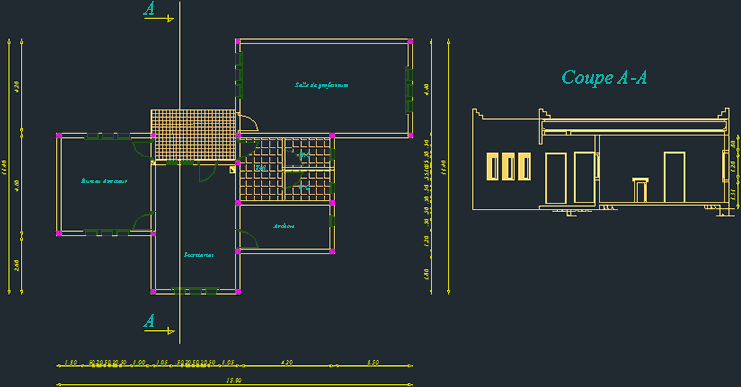The image size is (741, 387).
Task: Select the Secretariat bottom wall window
Action: (195, 291)
